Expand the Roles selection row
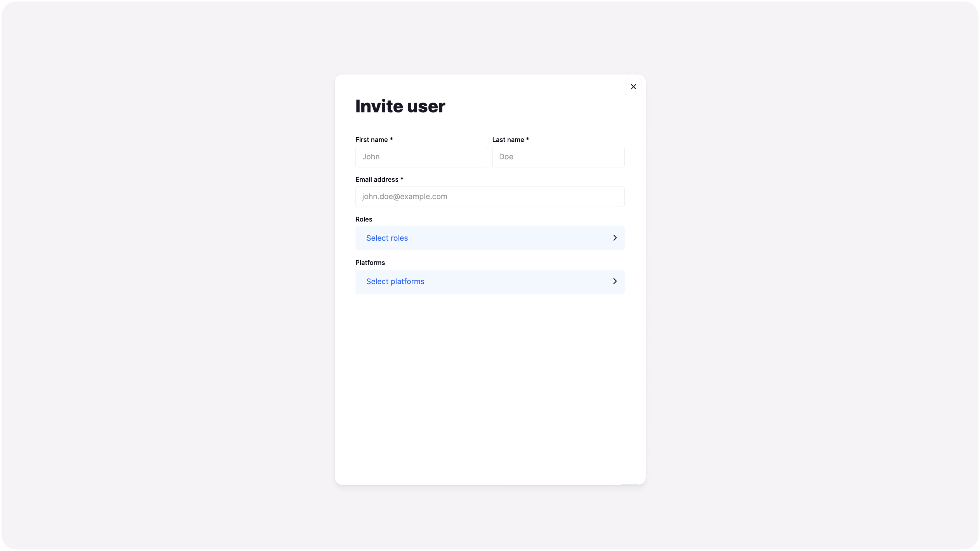The image size is (980, 551). click(x=490, y=238)
